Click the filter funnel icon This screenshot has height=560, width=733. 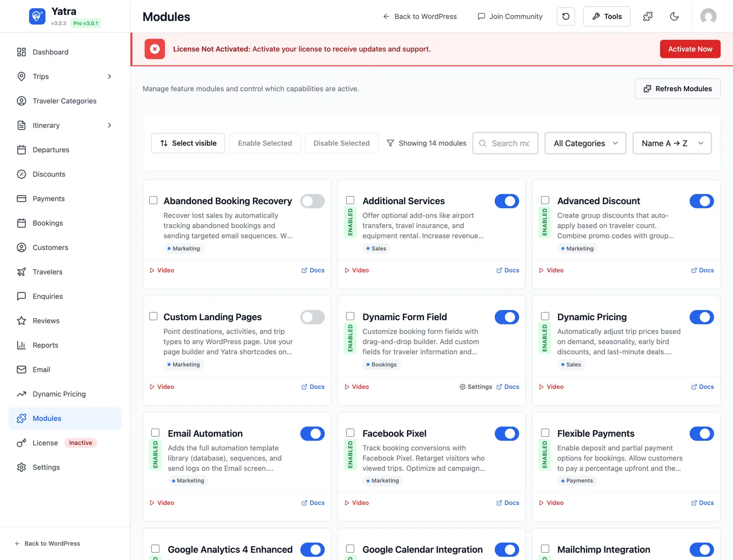pos(390,143)
